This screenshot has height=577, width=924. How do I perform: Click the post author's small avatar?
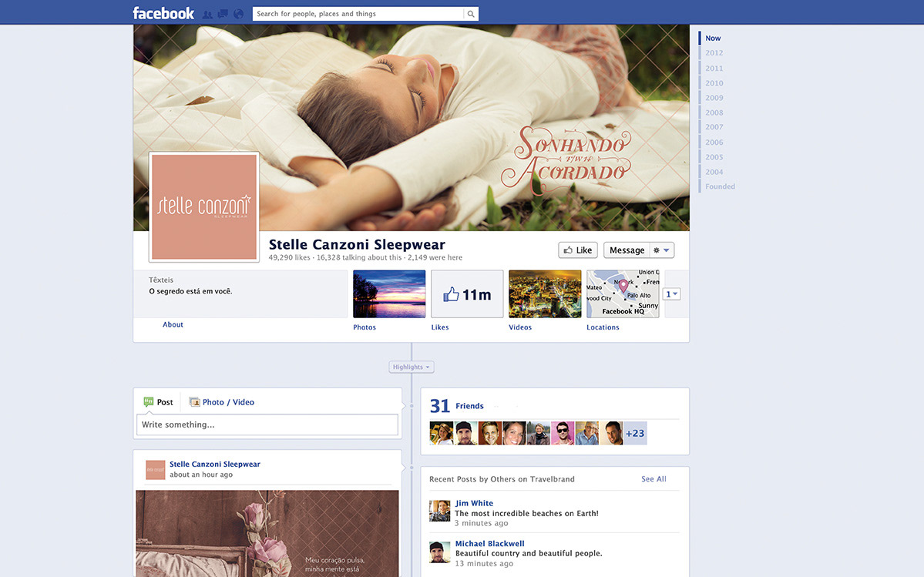click(x=156, y=470)
